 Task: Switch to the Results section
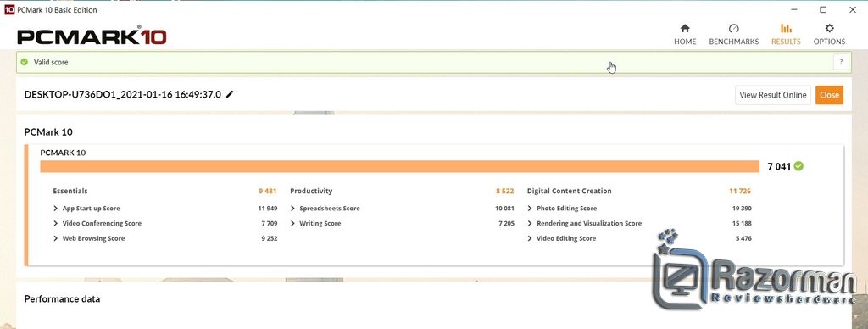786,34
